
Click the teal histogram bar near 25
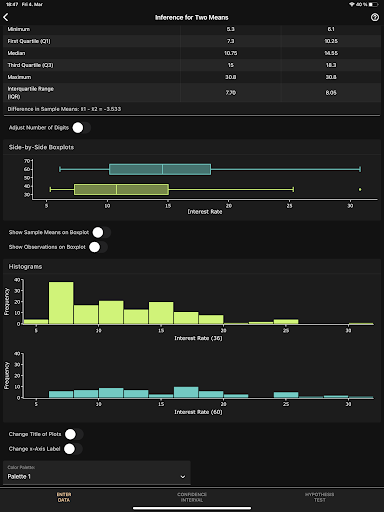(286, 395)
